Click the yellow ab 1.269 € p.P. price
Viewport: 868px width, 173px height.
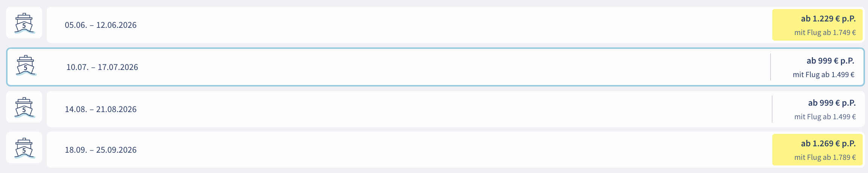(828, 144)
